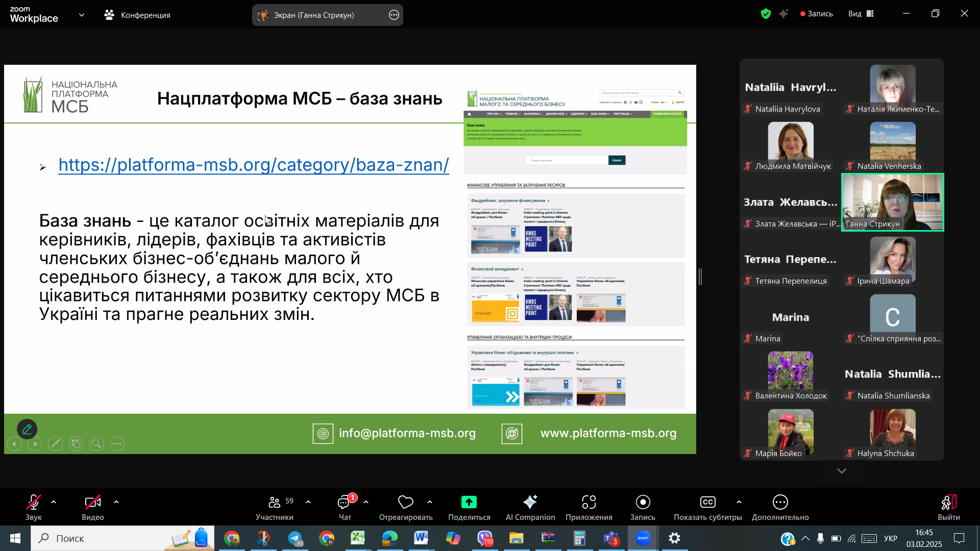Open the More options menu
980x551 pixels.
pos(780,503)
